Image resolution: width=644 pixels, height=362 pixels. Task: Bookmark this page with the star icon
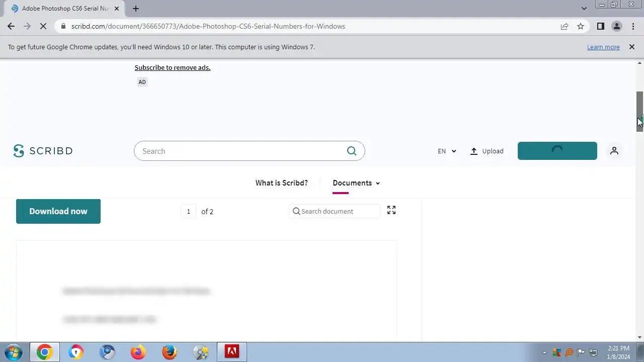coord(581,26)
